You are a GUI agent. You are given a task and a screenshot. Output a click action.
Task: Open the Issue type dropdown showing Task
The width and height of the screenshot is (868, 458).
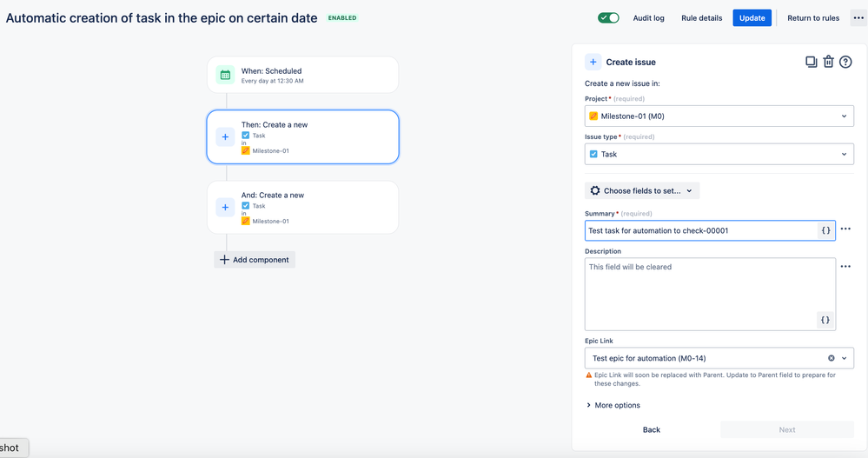[x=719, y=154]
